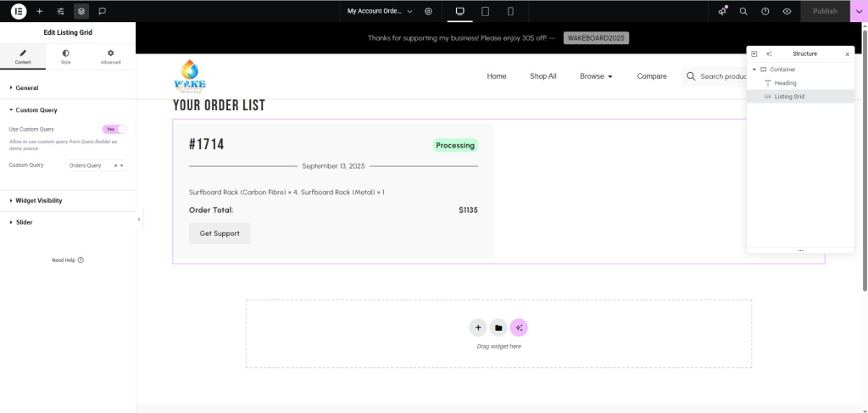
Task: Disable the Use Custom Query switch
Action: click(114, 129)
